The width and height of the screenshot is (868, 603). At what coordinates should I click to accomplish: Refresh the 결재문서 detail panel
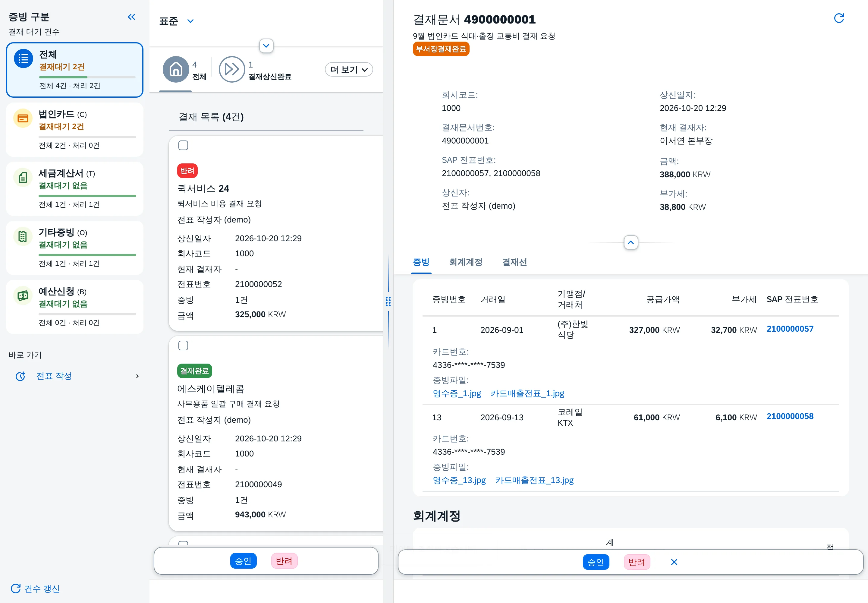point(839,18)
